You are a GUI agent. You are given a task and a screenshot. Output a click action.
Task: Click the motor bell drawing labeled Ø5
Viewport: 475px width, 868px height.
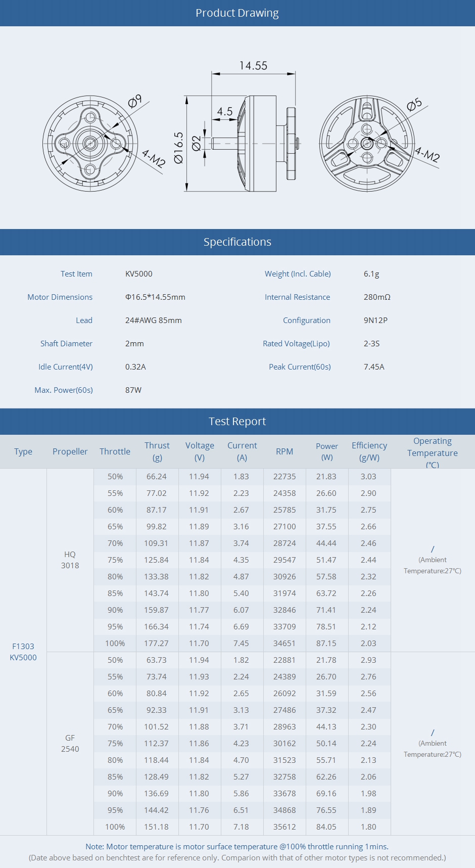[367, 144]
